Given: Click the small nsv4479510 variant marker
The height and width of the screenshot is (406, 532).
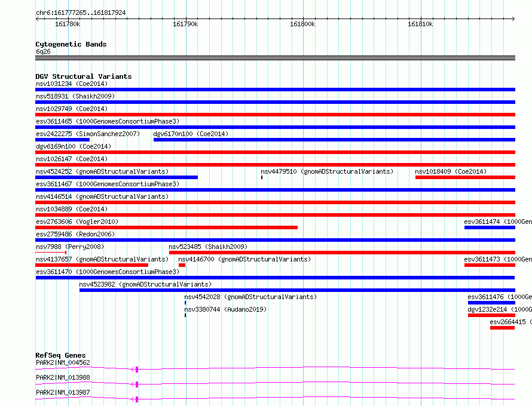Looking at the screenshot, I should (x=262, y=177).
